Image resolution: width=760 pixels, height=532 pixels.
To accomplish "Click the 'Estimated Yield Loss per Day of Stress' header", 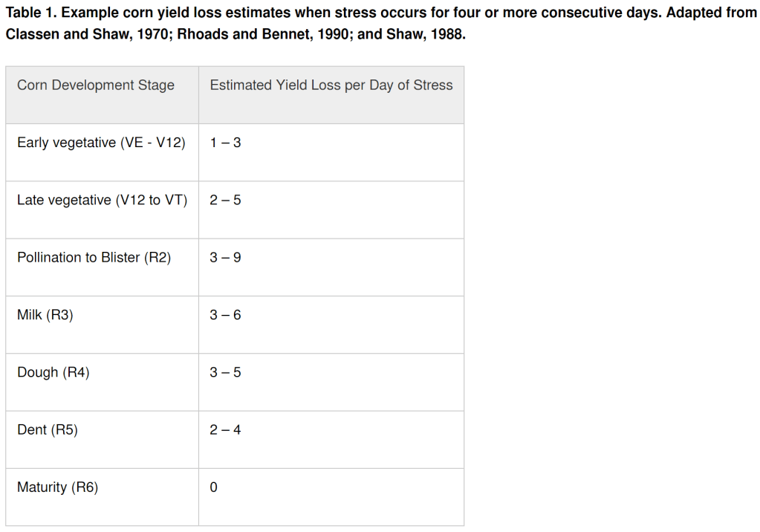I will click(331, 85).
